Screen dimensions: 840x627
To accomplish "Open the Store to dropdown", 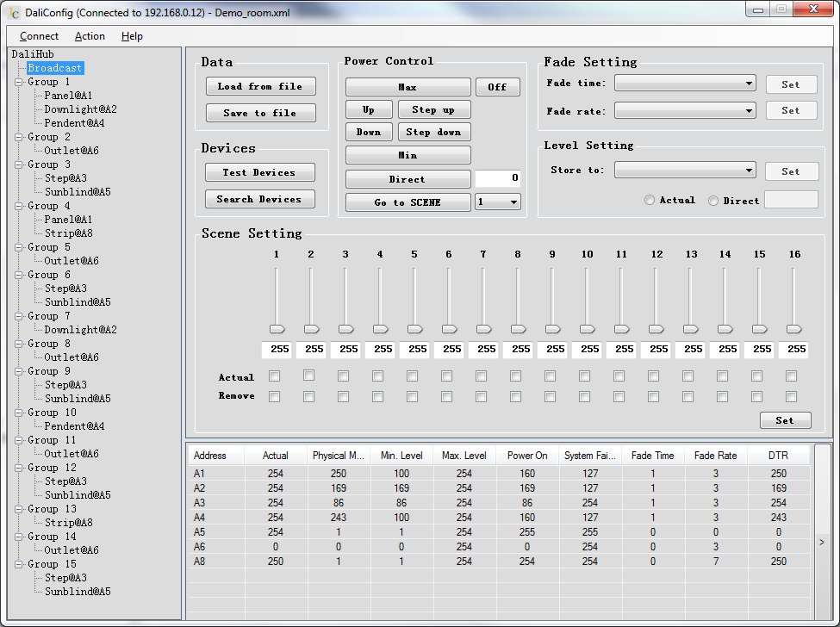I will [x=685, y=171].
